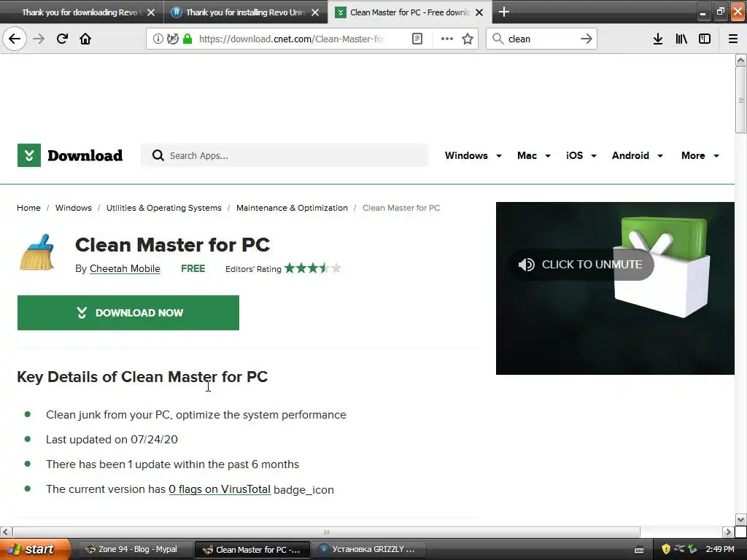Open Установка GRIZZLY taskbar item

[x=370, y=550]
